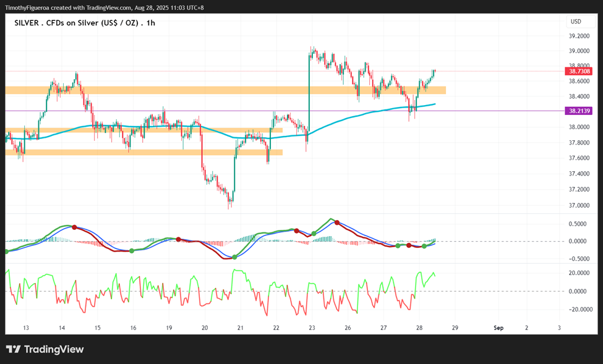The image size is (603, 364).
Task: Click the purple horizontal line at 38.2139
Action: click(284, 111)
